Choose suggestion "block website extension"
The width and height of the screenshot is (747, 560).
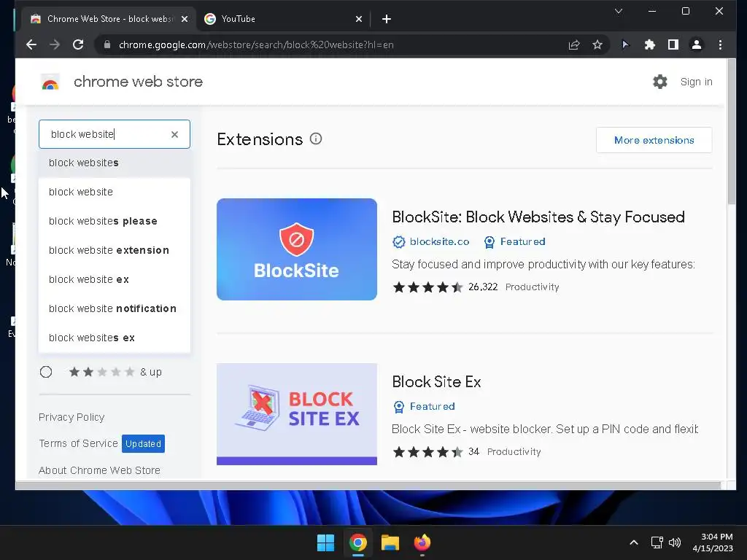coord(115,250)
